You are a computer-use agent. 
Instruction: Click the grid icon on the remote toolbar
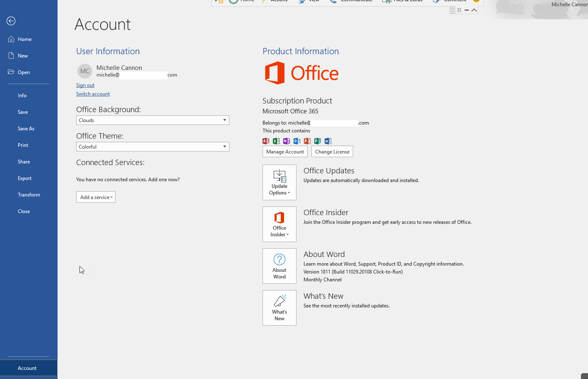tap(453, 10)
